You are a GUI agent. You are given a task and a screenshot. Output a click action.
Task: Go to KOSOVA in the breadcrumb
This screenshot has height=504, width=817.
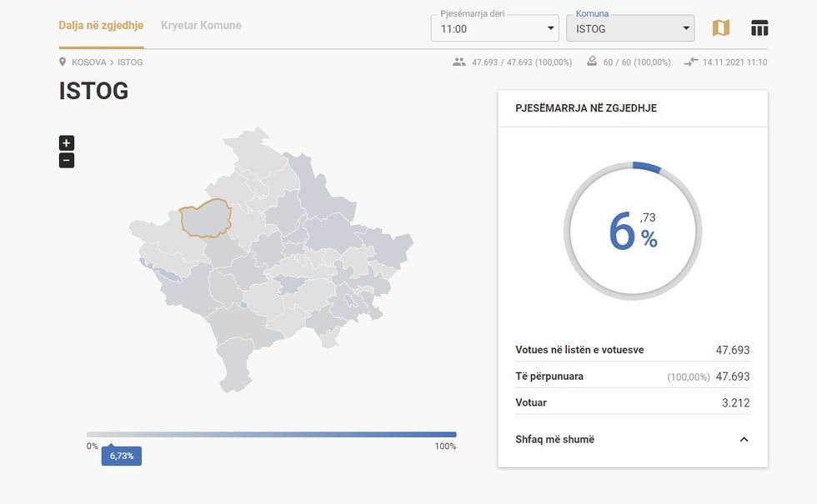tap(88, 62)
